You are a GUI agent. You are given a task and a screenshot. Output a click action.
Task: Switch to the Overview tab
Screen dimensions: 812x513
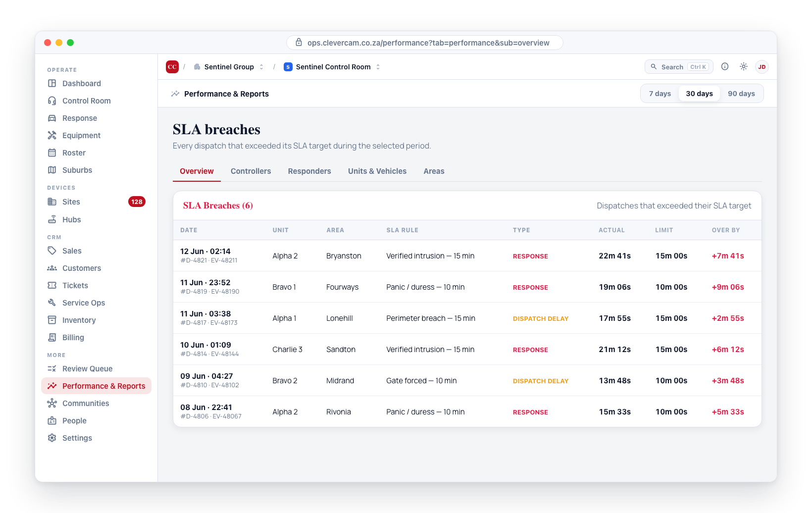click(x=197, y=171)
